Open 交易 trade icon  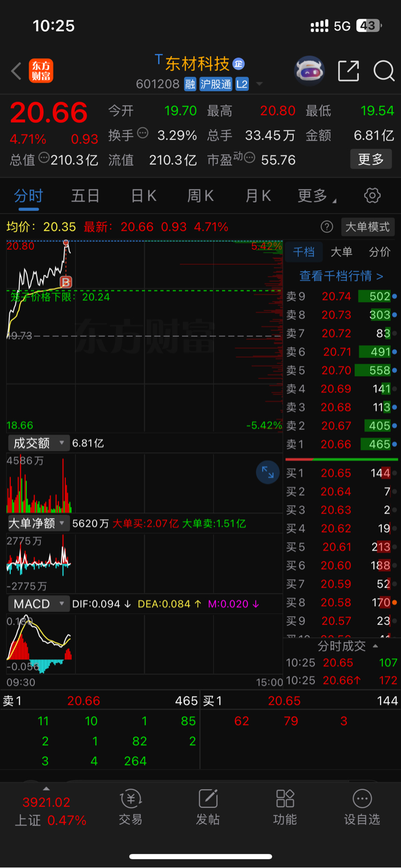pos(131,807)
